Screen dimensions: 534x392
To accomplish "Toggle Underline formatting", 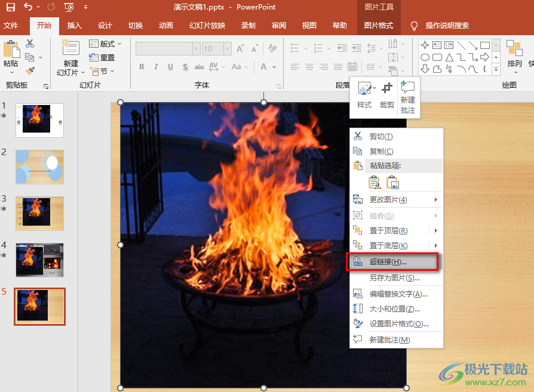I will coord(170,67).
